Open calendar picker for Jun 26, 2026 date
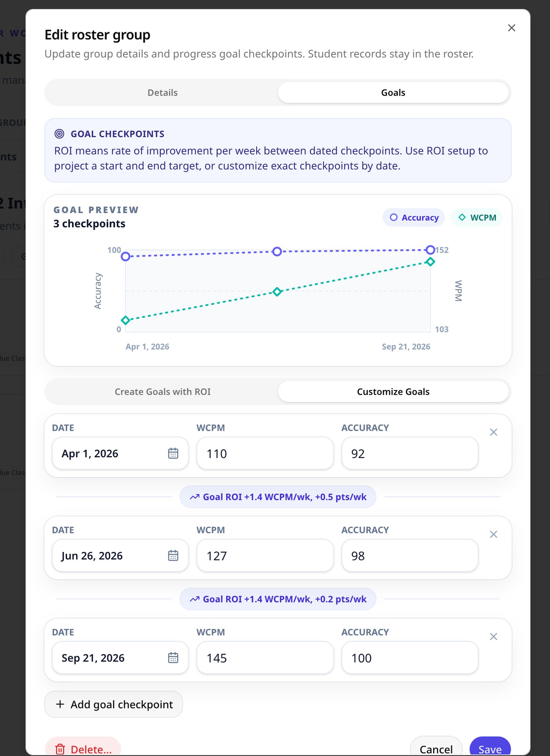550x756 pixels. (173, 555)
